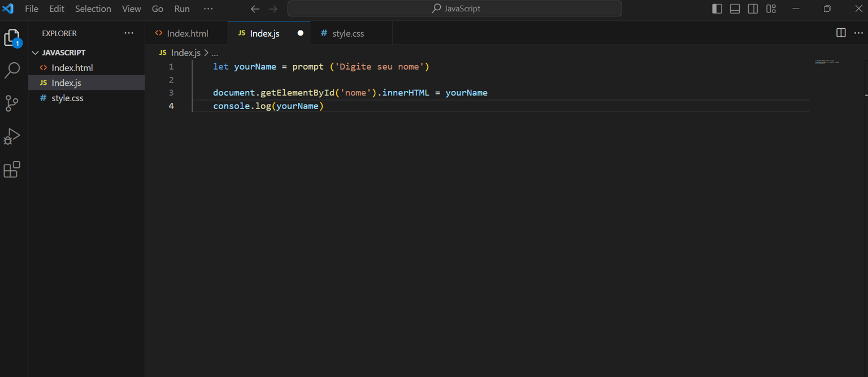The width and height of the screenshot is (868, 377).
Task: Close the VS Code window
Action: pyautogui.click(x=858, y=8)
